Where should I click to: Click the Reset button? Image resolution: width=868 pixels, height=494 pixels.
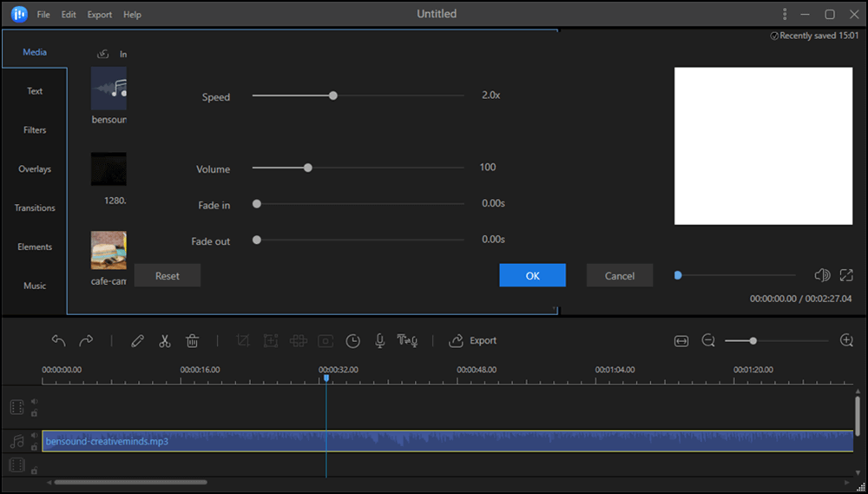tap(168, 276)
